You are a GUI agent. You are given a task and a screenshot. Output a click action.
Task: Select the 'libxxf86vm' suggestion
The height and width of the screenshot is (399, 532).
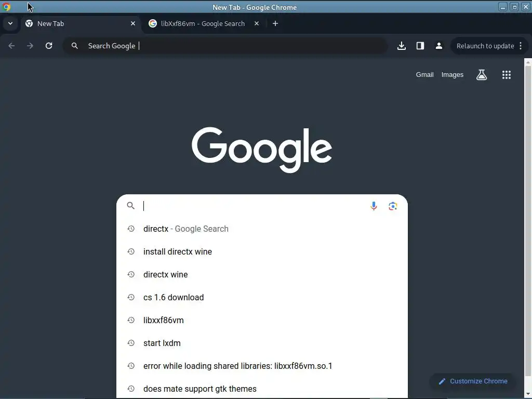(x=262, y=320)
